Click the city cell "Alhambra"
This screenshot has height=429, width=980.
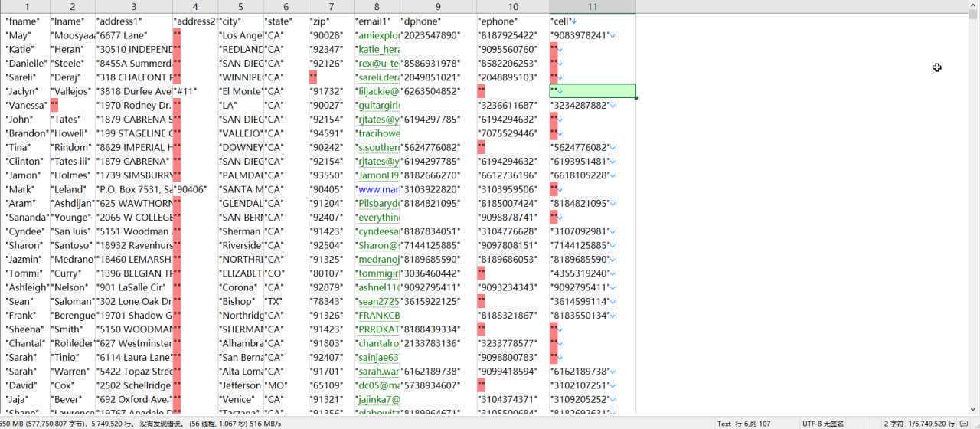point(241,343)
